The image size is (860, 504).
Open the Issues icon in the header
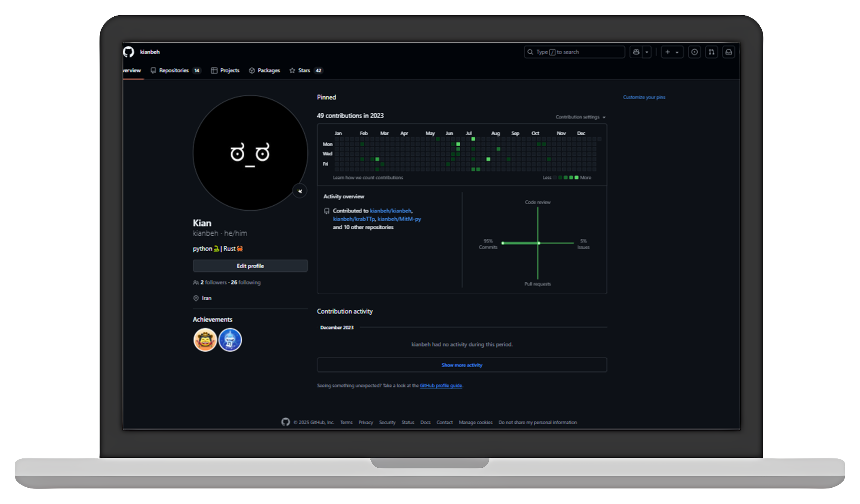coord(694,52)
